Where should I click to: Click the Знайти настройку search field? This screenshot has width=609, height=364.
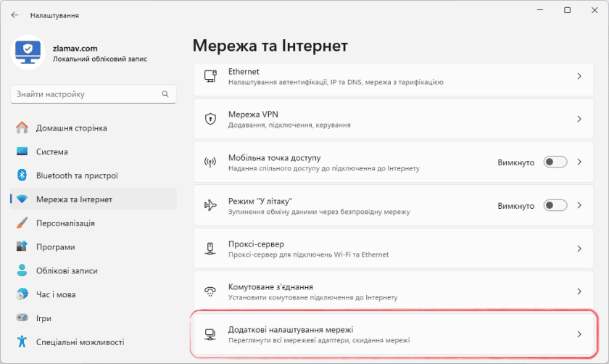[94, 94]
